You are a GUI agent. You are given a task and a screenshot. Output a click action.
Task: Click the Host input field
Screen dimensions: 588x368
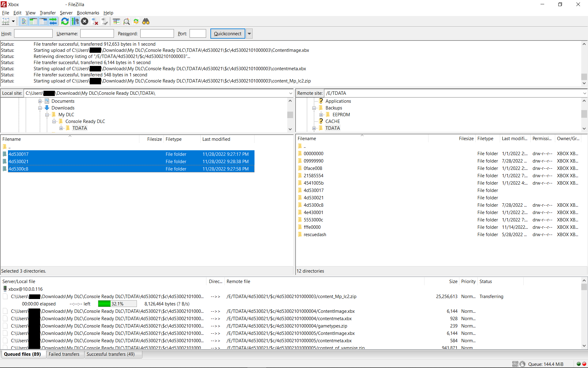tap(33, 34)
